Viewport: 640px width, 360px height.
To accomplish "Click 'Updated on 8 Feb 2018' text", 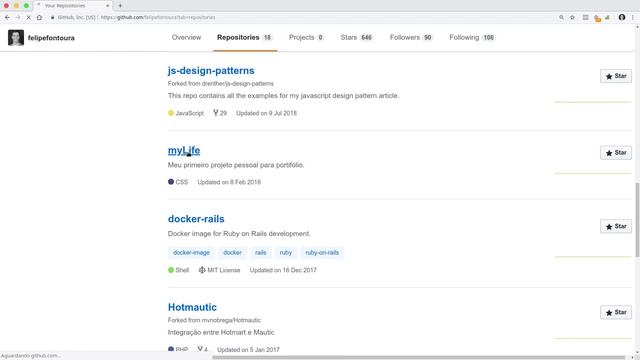I will pos(229,182).
